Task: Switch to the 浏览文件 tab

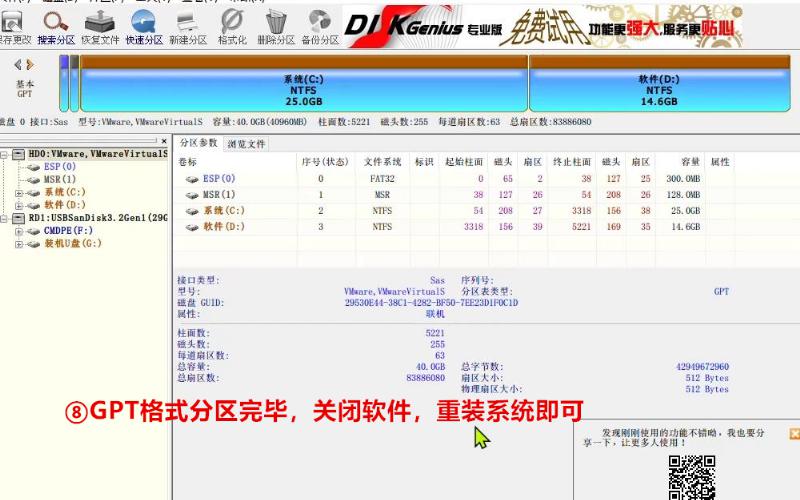Action: point(246,144)
